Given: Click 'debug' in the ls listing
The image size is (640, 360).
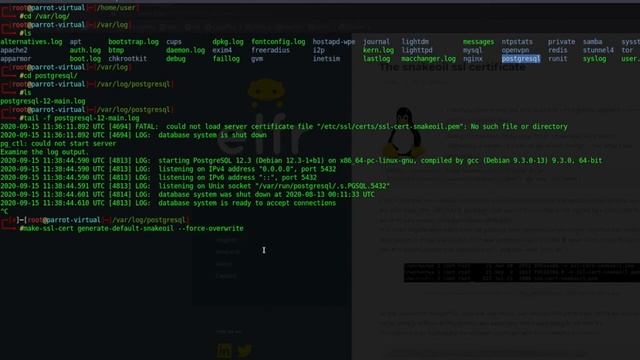Looking at the screenshot, I should coord(176,59).
